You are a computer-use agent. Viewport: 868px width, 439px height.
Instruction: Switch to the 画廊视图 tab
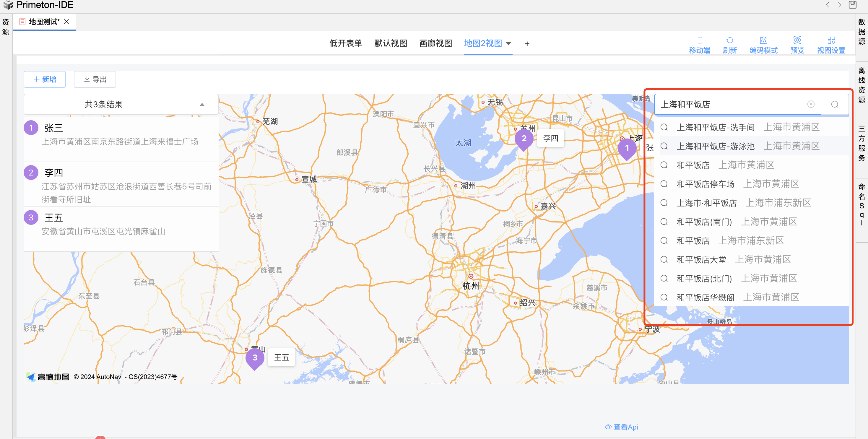(435, 43)
